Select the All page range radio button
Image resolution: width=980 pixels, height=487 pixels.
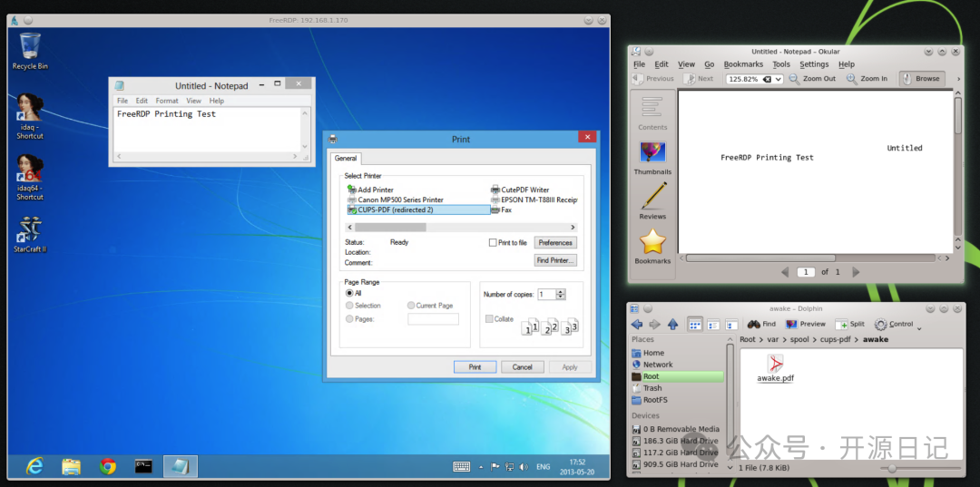tap(349, 293)
